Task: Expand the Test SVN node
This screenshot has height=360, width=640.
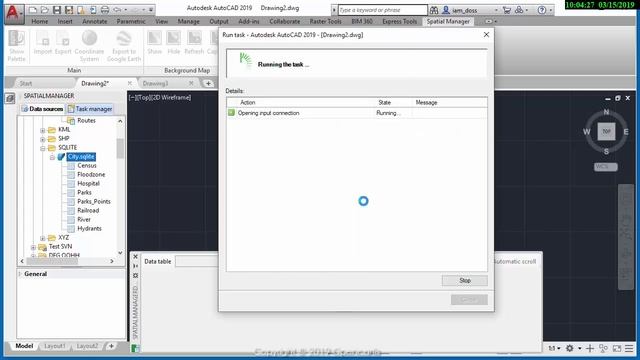Action: point(33,247)
